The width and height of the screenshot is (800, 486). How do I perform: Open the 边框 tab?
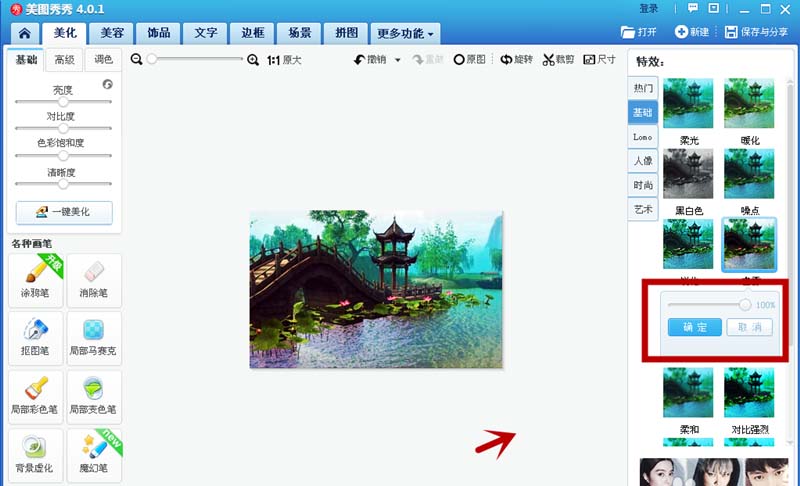pyautogui.click(x=253, y=33)
